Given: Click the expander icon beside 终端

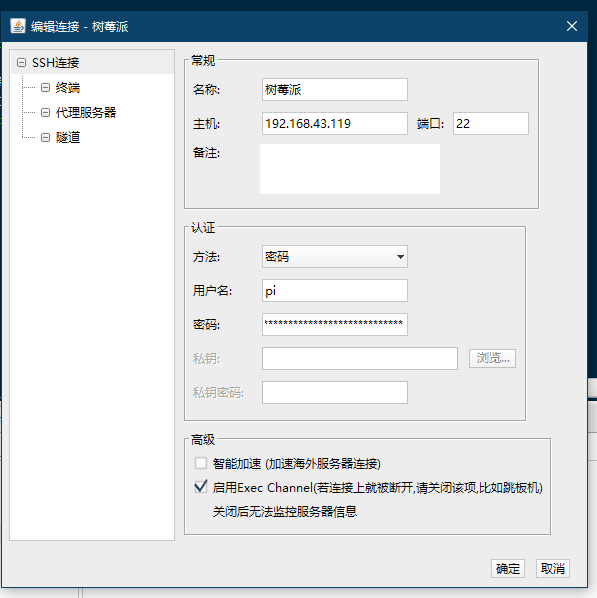Looking at the screenshot, I should [x=45, y=88].
